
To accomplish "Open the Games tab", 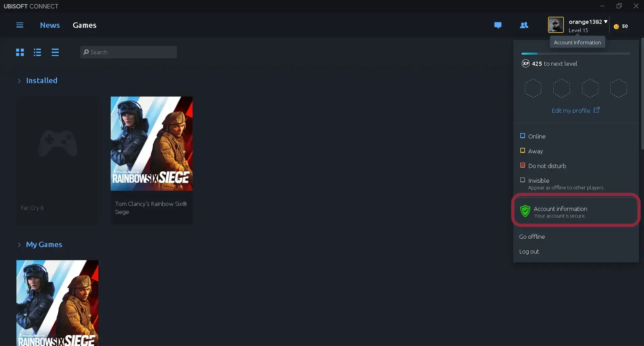I will 85,25.
